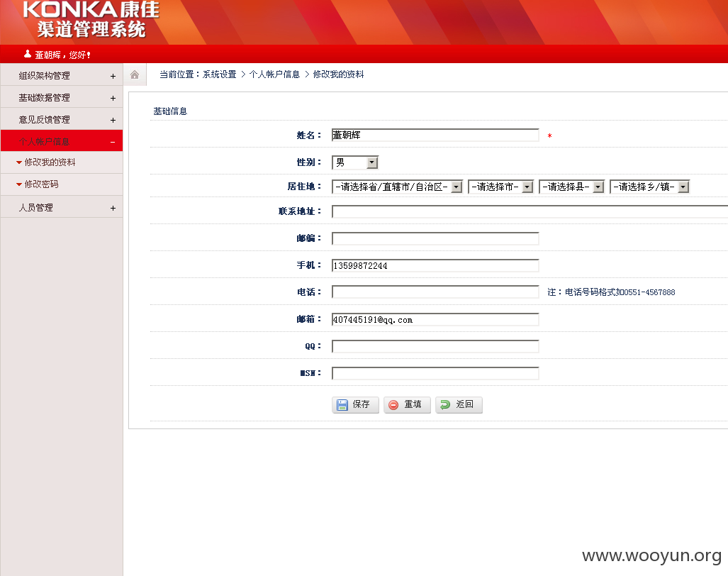Click the red arrow beside 修改我的资料
The image size is (728, 576).
[19, 162]
